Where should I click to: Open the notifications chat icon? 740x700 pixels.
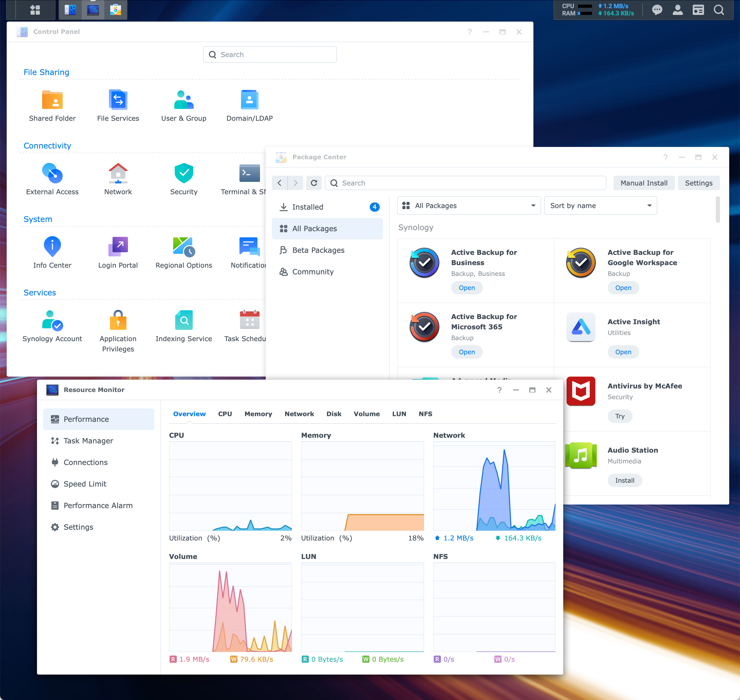click(657, 10)
